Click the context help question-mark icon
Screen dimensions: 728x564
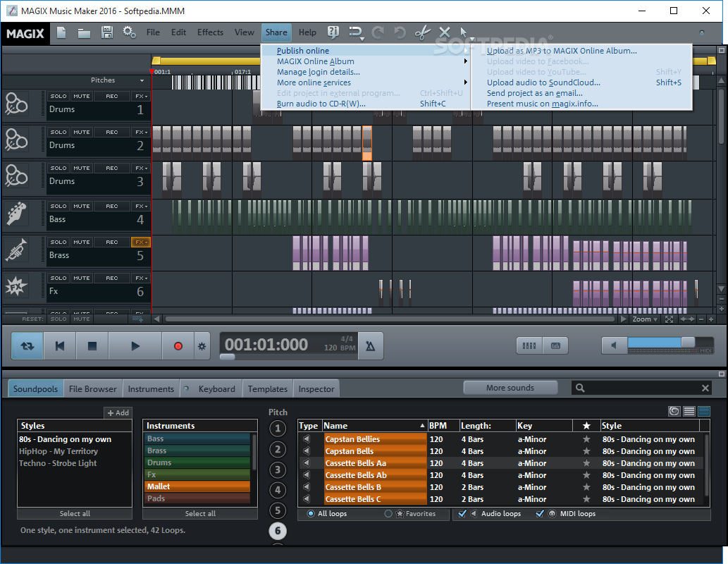[x=333, y=32]
